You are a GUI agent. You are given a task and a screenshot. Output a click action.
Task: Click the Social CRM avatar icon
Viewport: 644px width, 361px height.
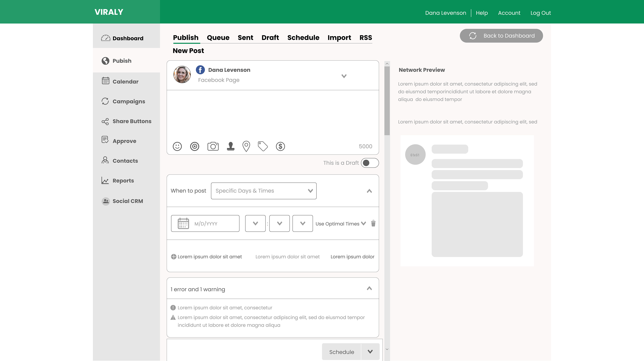click(105, 201)
